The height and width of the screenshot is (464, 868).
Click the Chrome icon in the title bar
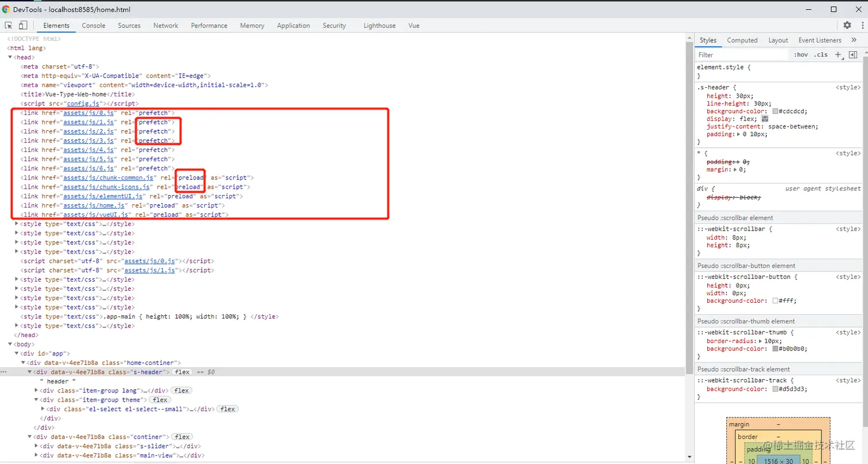click(6, 9)
